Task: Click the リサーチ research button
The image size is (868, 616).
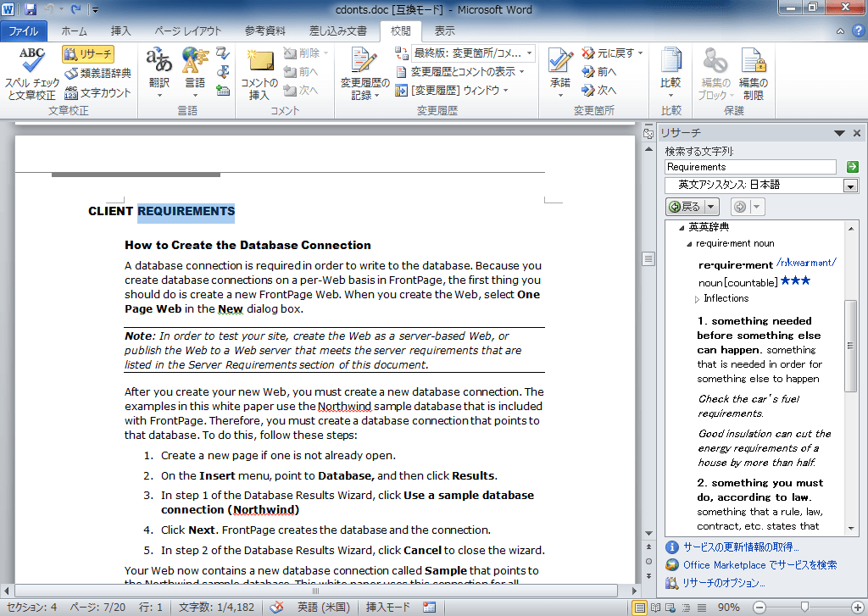Action: point(88,53)
